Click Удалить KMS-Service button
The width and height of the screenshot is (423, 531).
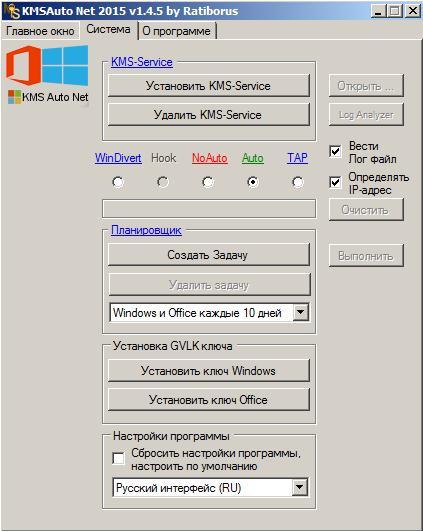click(209, 114)
